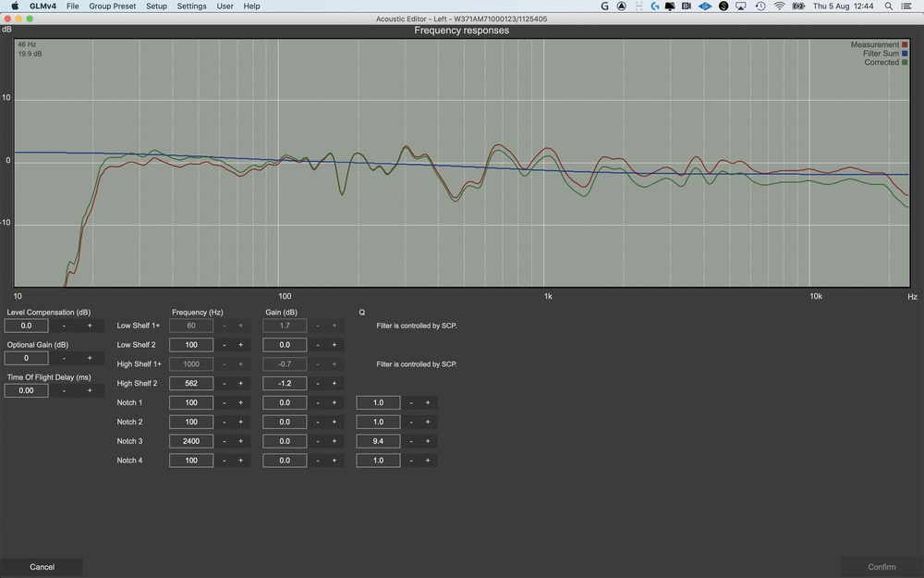Cancel the acoustic editor changes

tap(42, 567)
